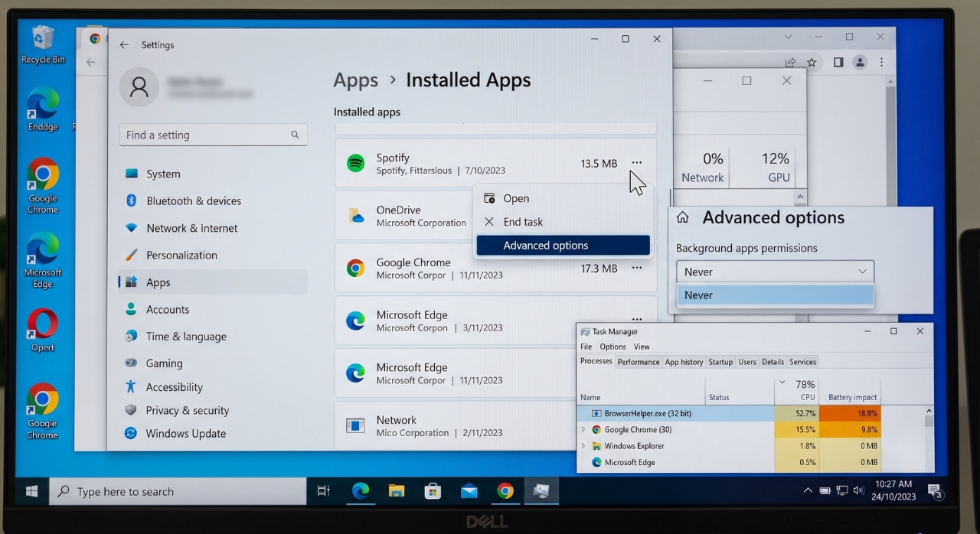Switch to Users tab

tap(747, 362)
